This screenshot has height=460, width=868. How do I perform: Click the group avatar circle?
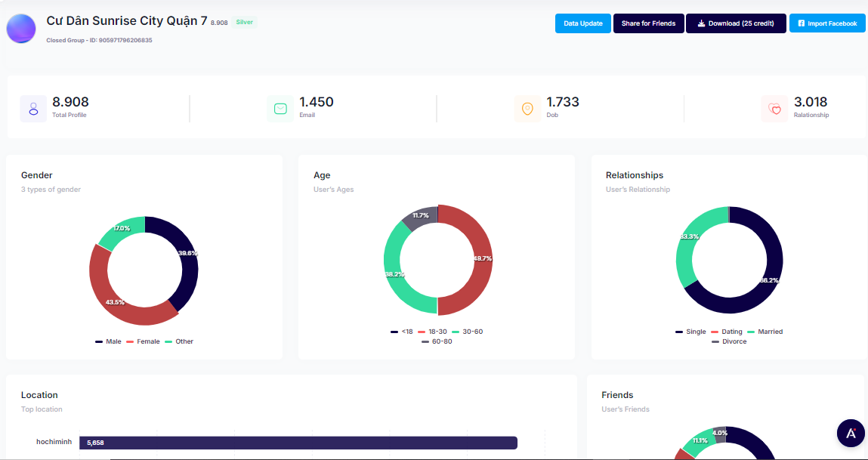(21, 28)
